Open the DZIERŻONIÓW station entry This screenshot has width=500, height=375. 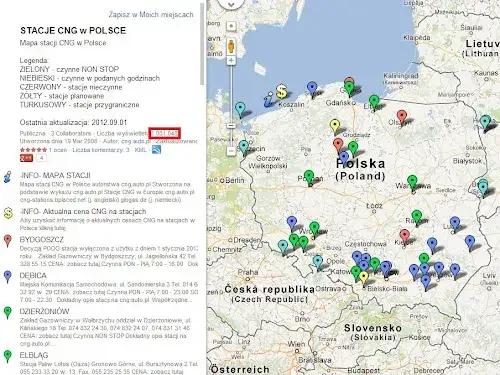point(44,311)
